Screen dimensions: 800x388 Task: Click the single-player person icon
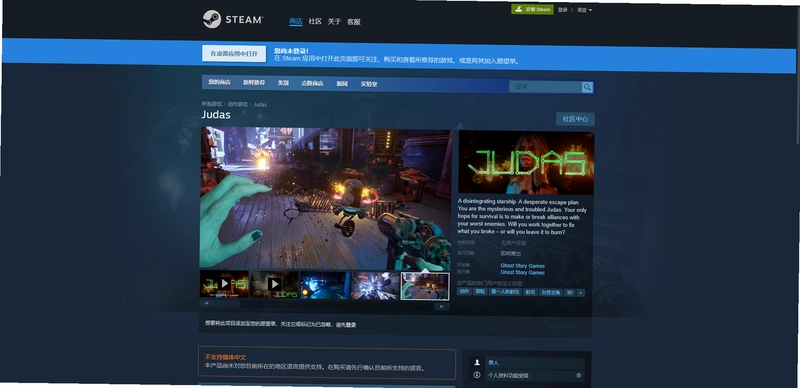[477, 362]
